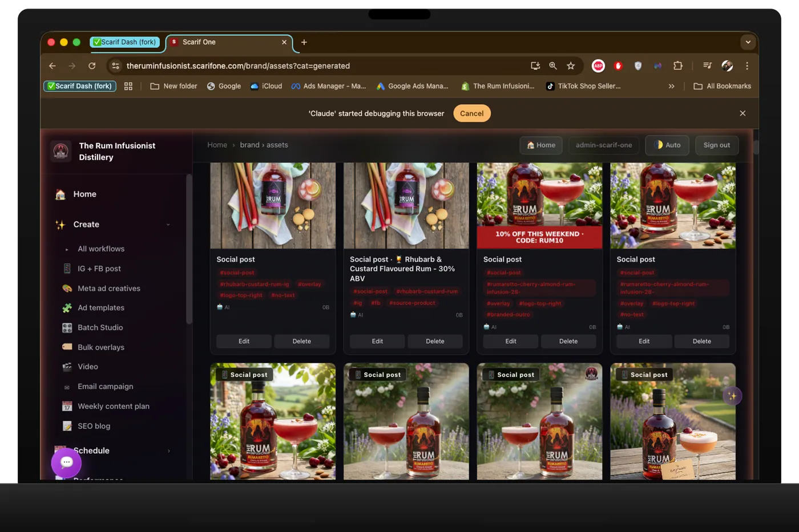Image resolution: width=799 pixels, height=532 pixels.
Task: Click the #branded-outro tag
Action: [x=508, y=315]
